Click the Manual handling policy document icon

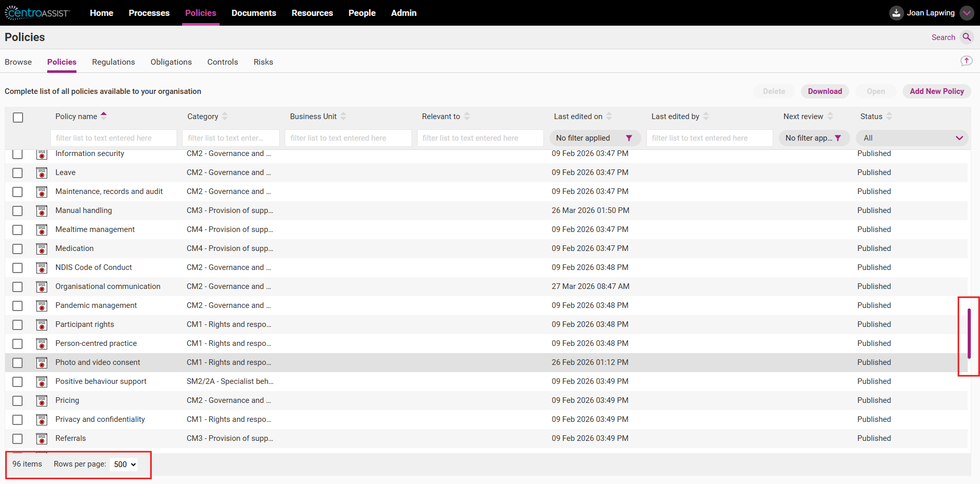click(42, 211)
